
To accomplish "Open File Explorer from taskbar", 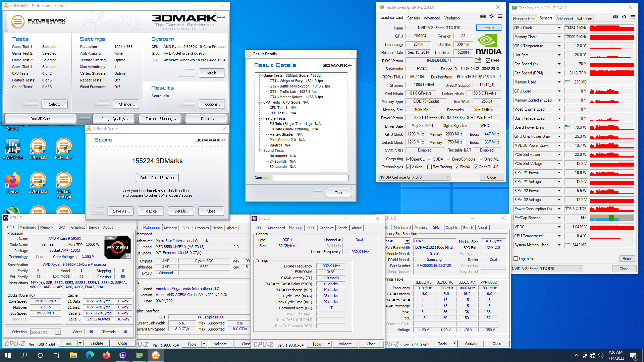I will (x=73, y=355).
